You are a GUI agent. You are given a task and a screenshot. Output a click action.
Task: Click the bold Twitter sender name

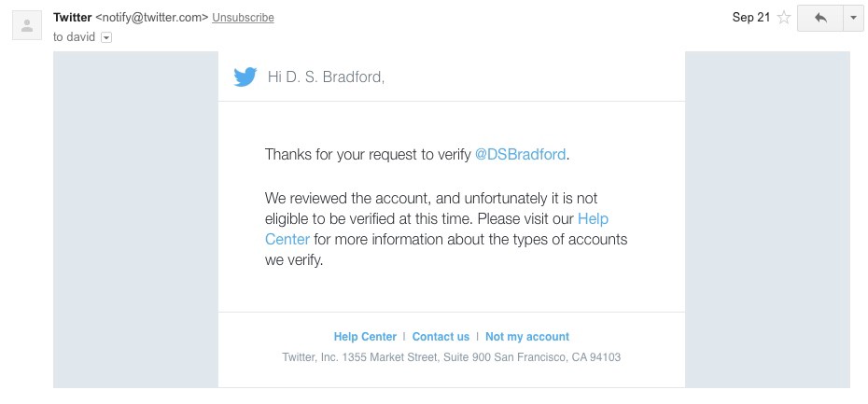click(72, 18)
